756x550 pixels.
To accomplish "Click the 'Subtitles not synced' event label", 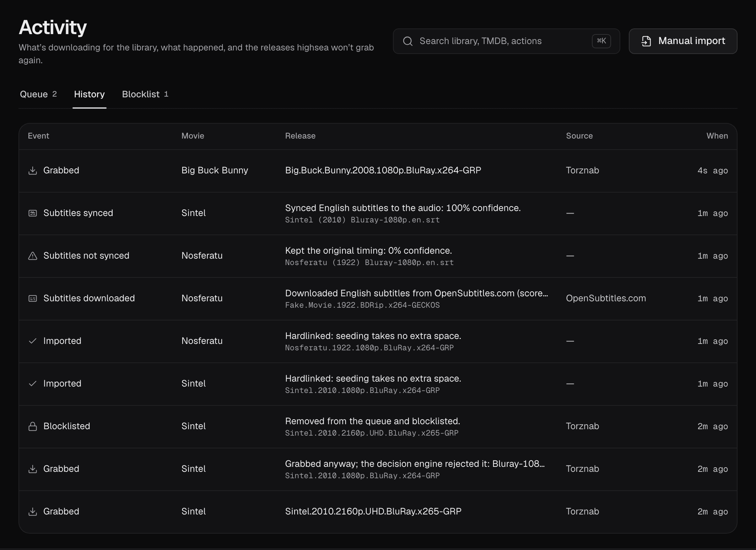I will [x=86, y=256].
